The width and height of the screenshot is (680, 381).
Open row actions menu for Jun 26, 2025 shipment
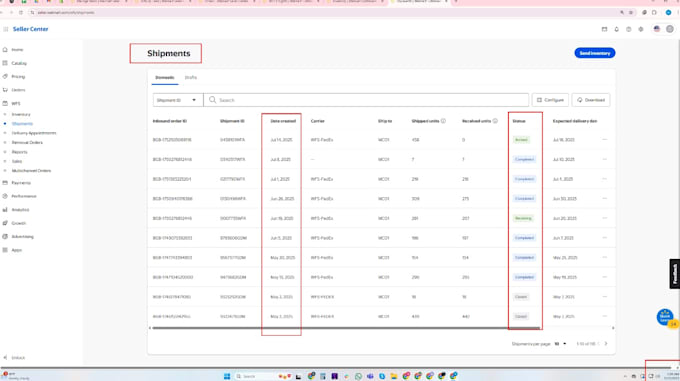point(605,198)
